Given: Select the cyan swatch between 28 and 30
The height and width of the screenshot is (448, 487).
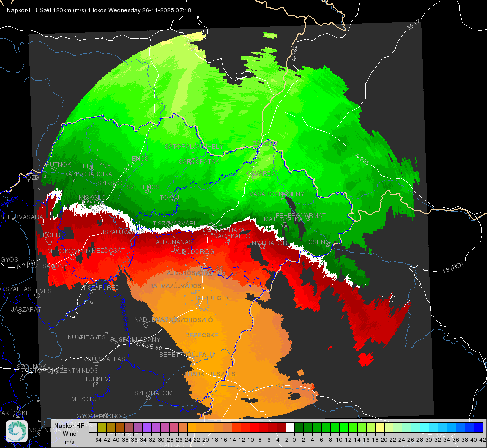Looking at the screenshot, I should pos(425,428).
